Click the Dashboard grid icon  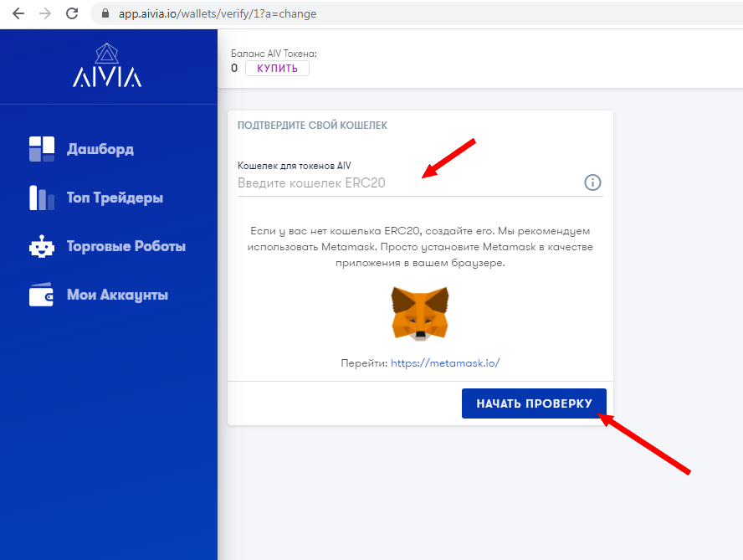pyautogui.click(x=42, y=149)
